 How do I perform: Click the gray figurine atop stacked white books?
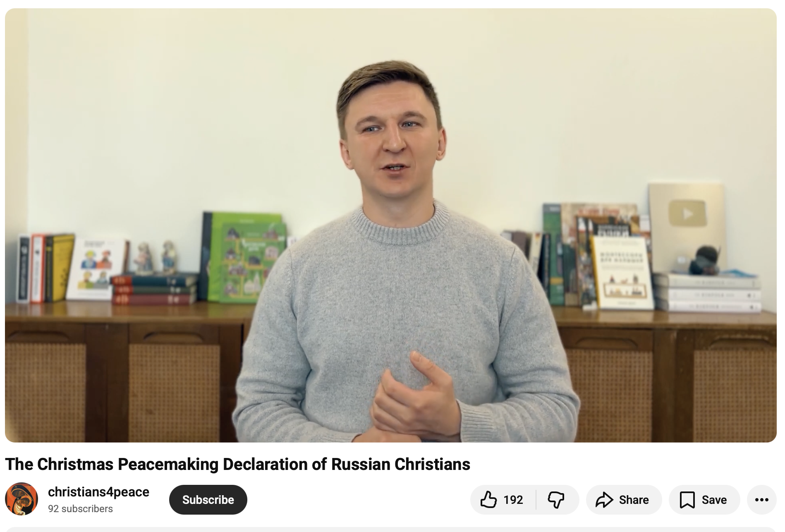[706, 261]
